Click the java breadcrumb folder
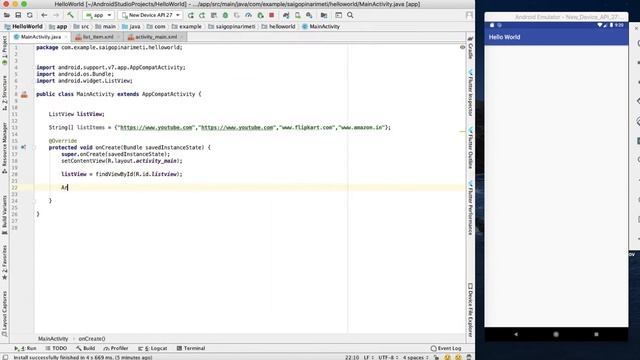640x360 pixels. (x=131, y=27)
